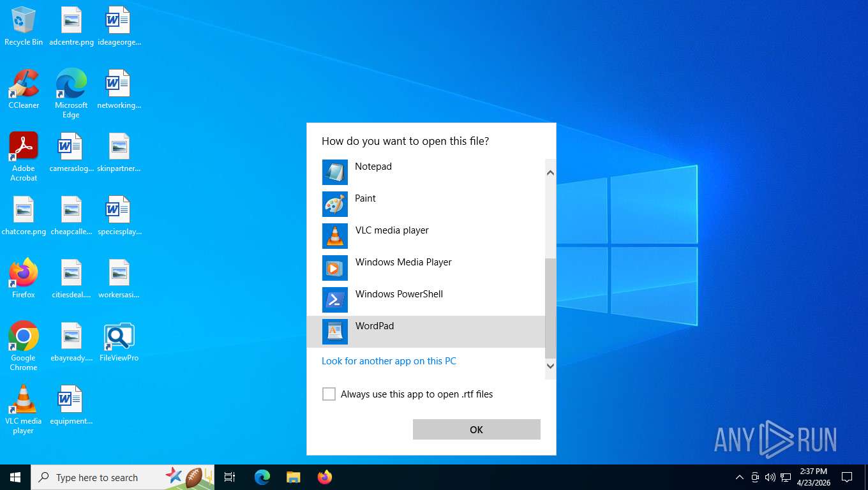868x490 pixels.
Task: Launch Firefox from the taskbar
Action: 325,477
